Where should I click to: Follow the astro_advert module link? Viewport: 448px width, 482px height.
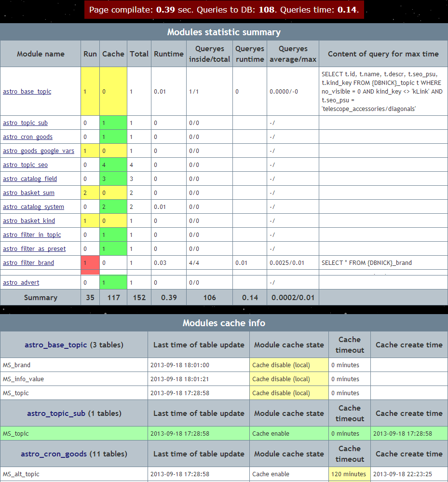point(21,283)
